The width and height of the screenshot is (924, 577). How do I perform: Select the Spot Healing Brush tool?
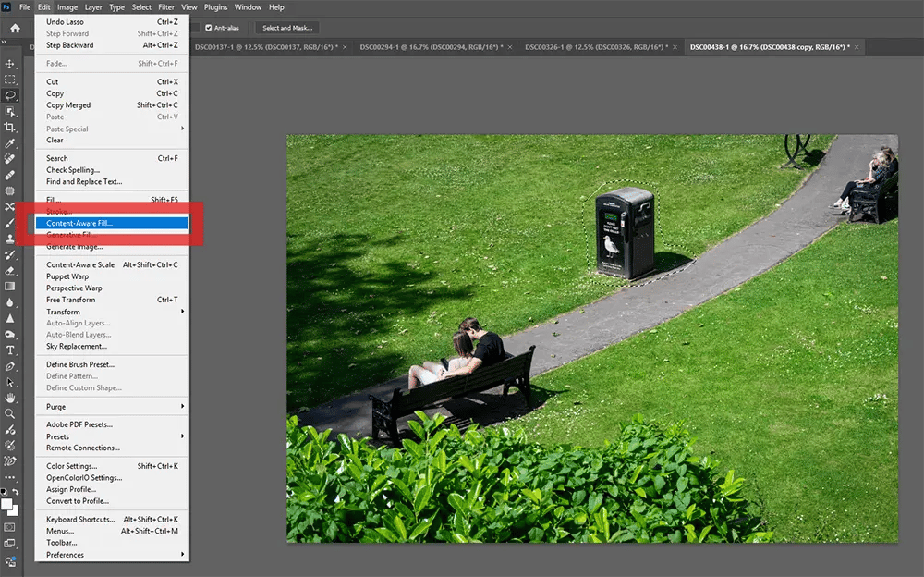click(10, 159)
